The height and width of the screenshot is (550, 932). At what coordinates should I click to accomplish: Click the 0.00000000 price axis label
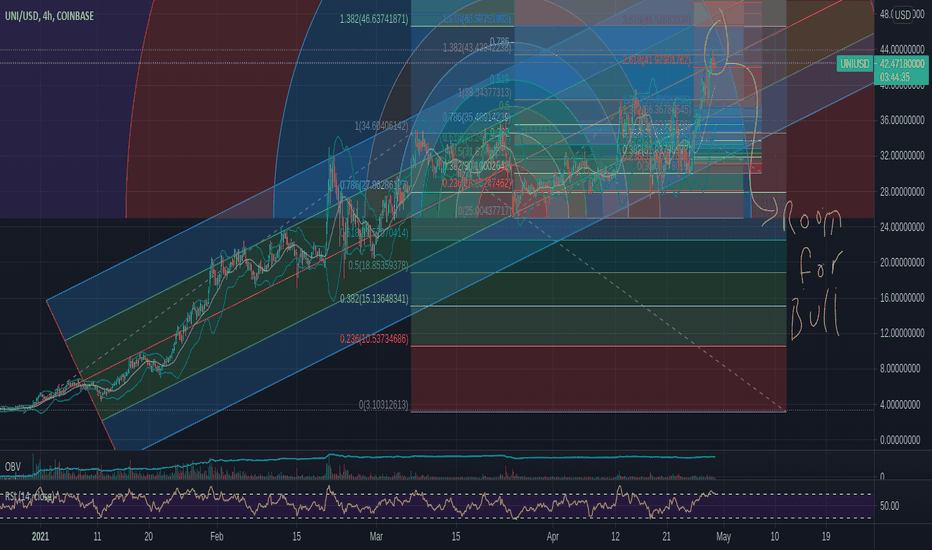[x=902, y=440]
